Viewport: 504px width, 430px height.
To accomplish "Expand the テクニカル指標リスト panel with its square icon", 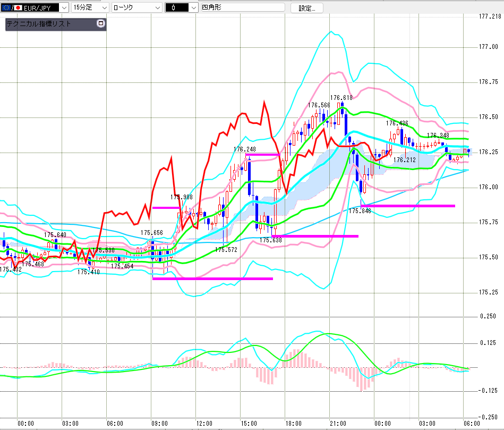I will 101,24.
